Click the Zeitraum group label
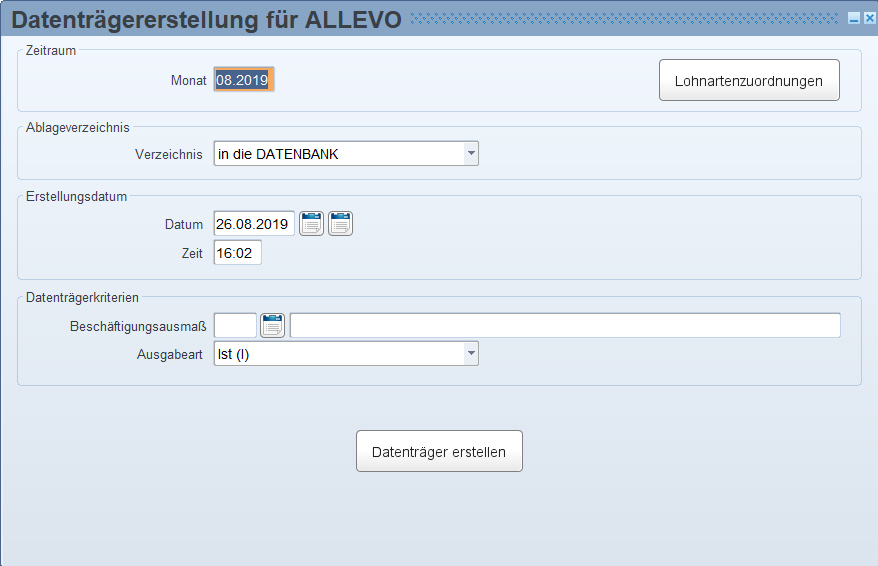The height and width of the screenshot is (566, 878). (51, 50)
